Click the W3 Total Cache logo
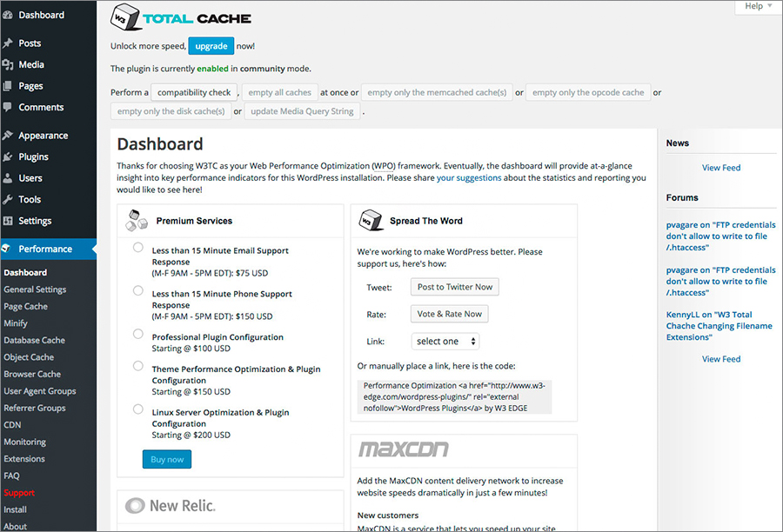The image size is (783, 532). [x=181, y=17]
